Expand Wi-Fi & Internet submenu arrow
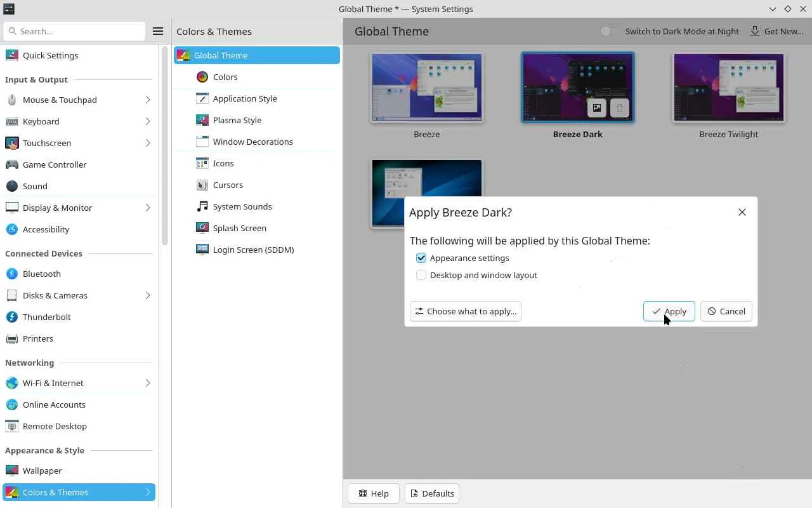This screenshot has height=508, width=812. coord(148,383)
